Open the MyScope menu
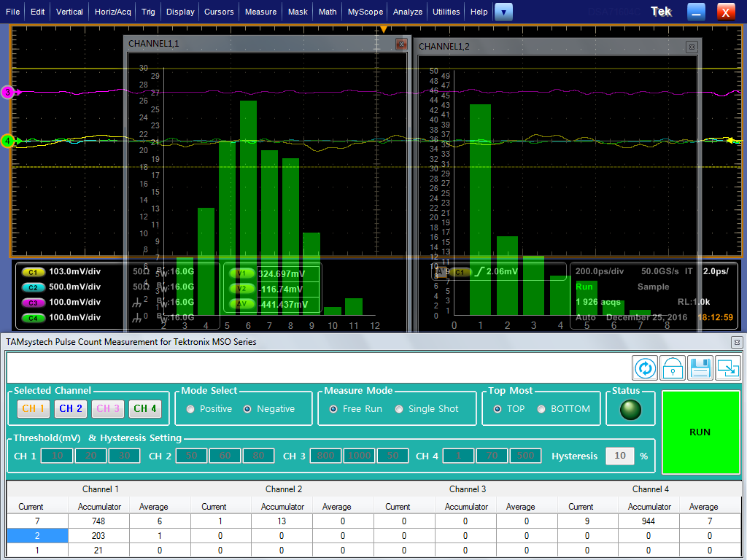Viewport: 747px width, 560px height. click(365, 12)
